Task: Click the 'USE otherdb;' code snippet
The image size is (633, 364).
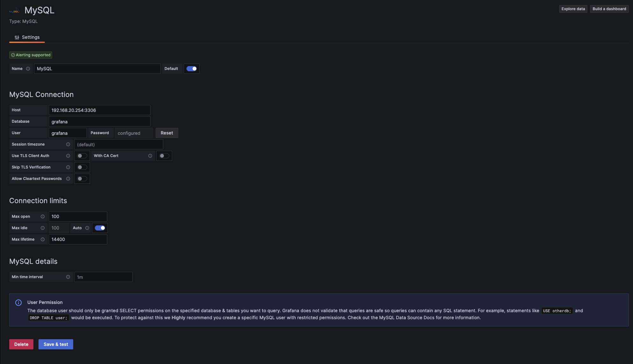Action: (557, 311)
